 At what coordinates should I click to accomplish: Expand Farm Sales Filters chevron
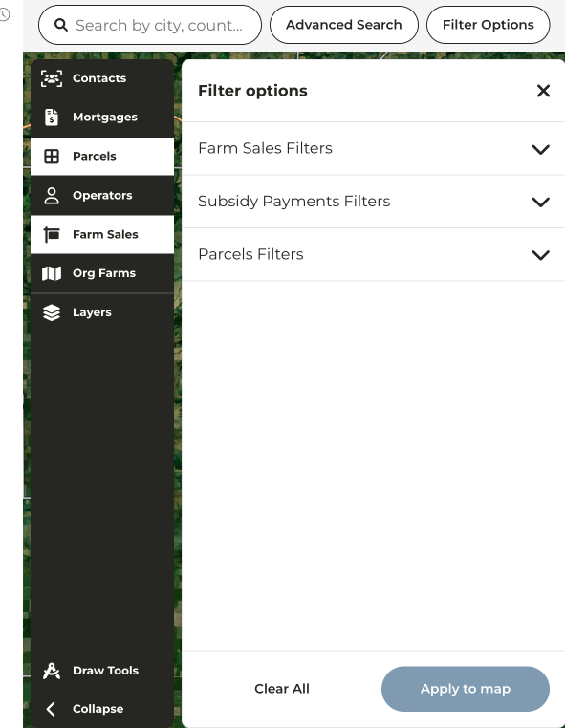[541, 149]
